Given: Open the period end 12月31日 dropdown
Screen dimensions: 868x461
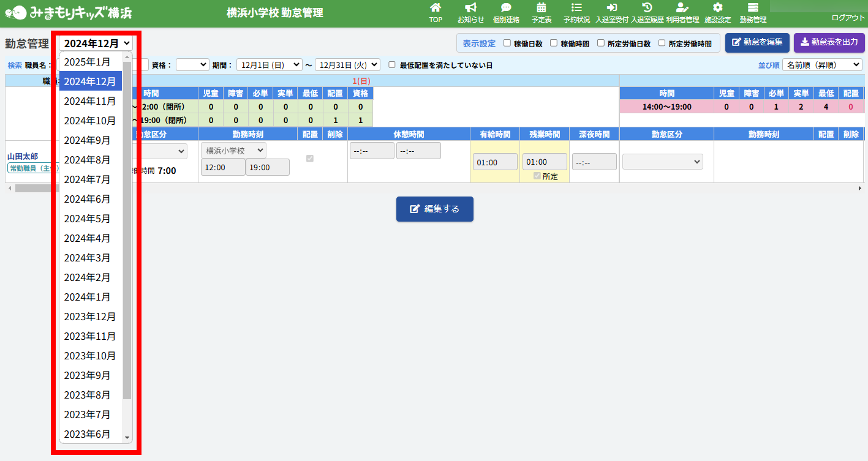Looking at the screenshot, I should coord(347,64).
